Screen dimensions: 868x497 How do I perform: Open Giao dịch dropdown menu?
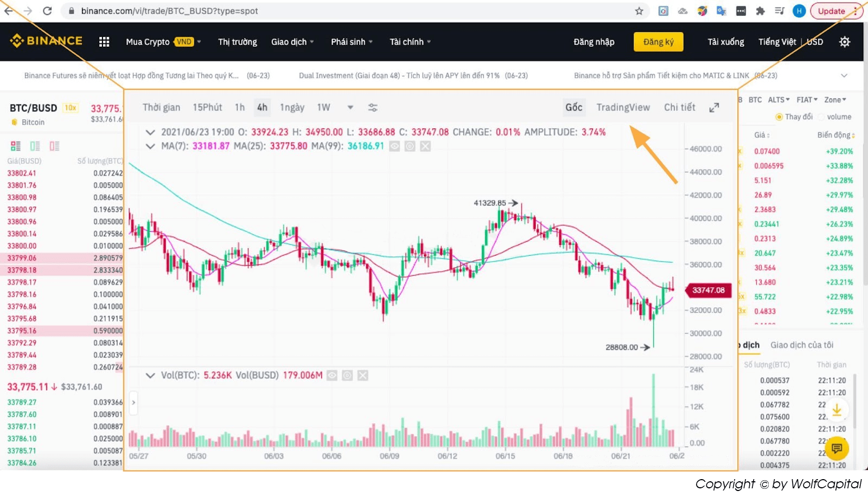[292, 42]
